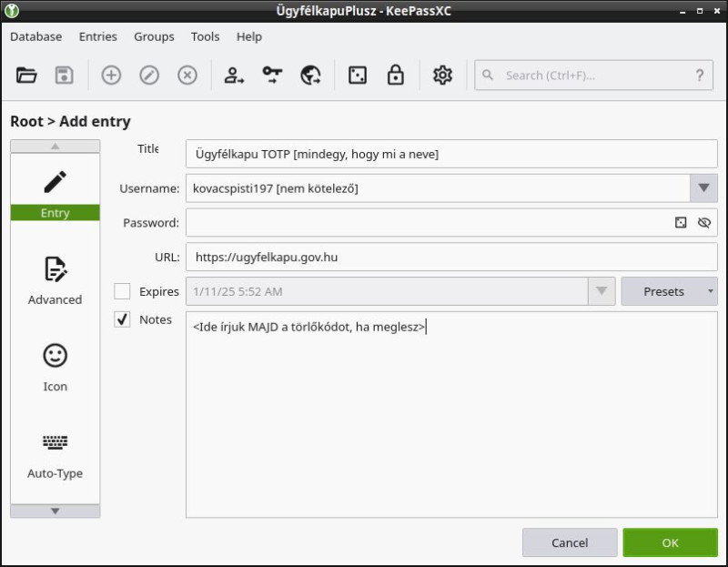Image resolution: width=728 pixels, height=567 pixels.
Task: Open the Help menu
Action: pyautogui.click(x=249, y=36)
